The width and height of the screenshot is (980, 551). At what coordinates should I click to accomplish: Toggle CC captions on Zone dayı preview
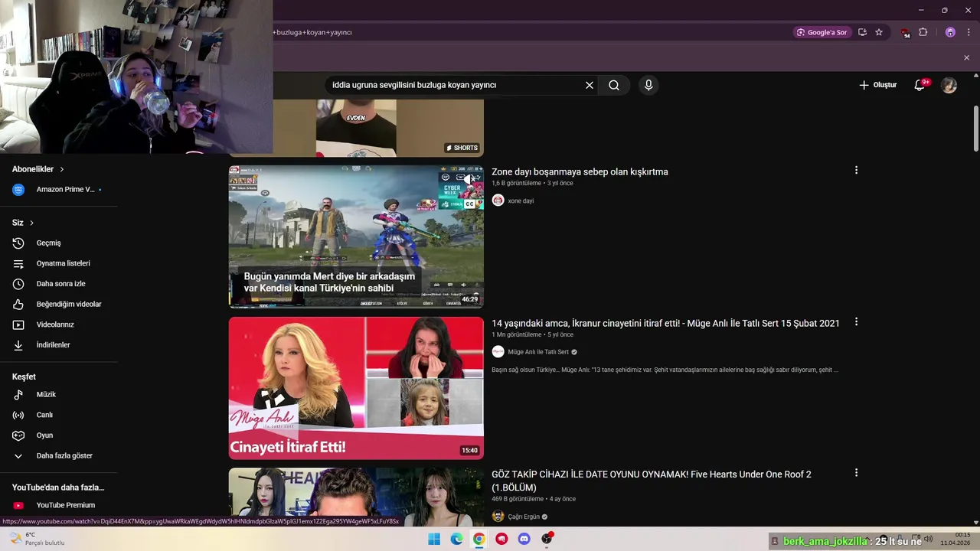pyautogui.click(x=470, y=204)
